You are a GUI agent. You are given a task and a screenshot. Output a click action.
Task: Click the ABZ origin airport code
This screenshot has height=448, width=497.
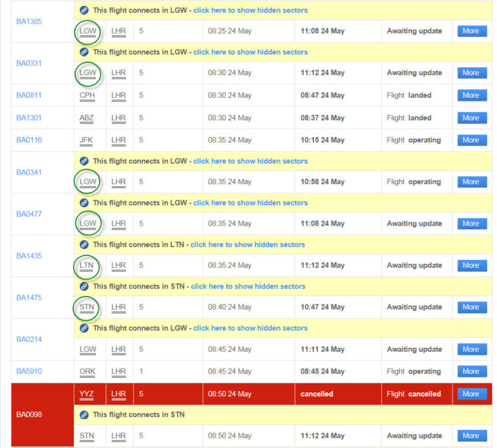click(x=87, y=118)
